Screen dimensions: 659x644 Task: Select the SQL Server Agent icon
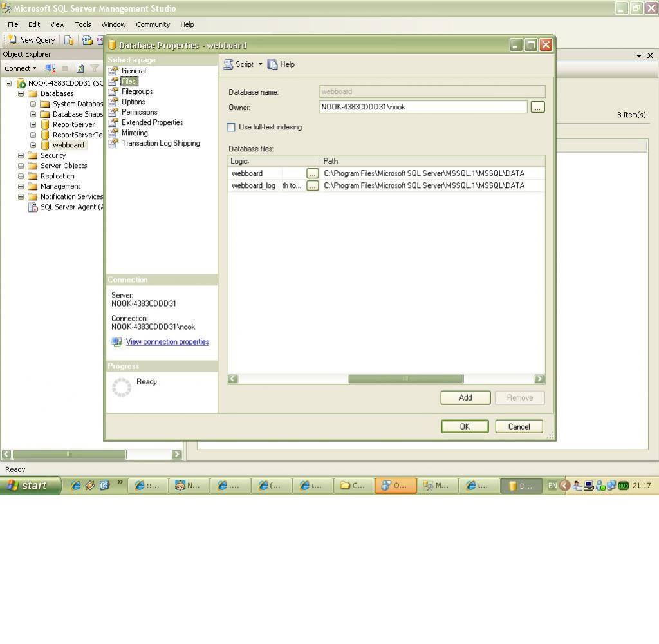coord(33,207)
